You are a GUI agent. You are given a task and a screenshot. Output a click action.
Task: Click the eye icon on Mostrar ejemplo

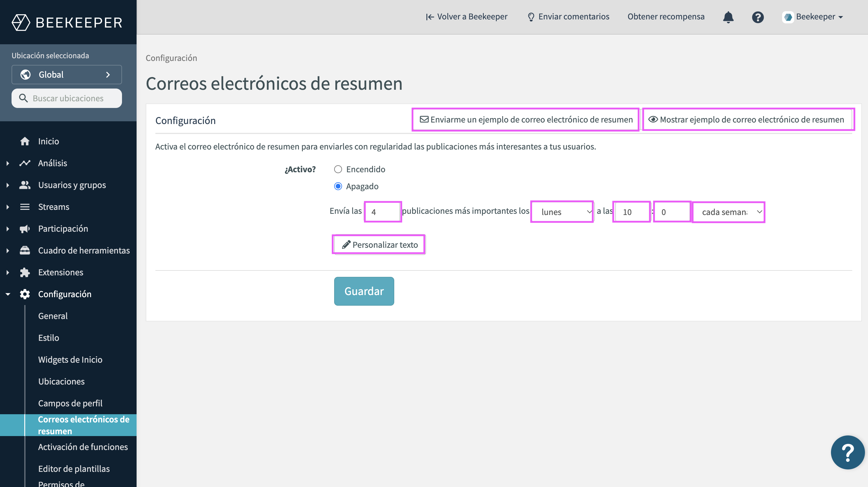653,119
